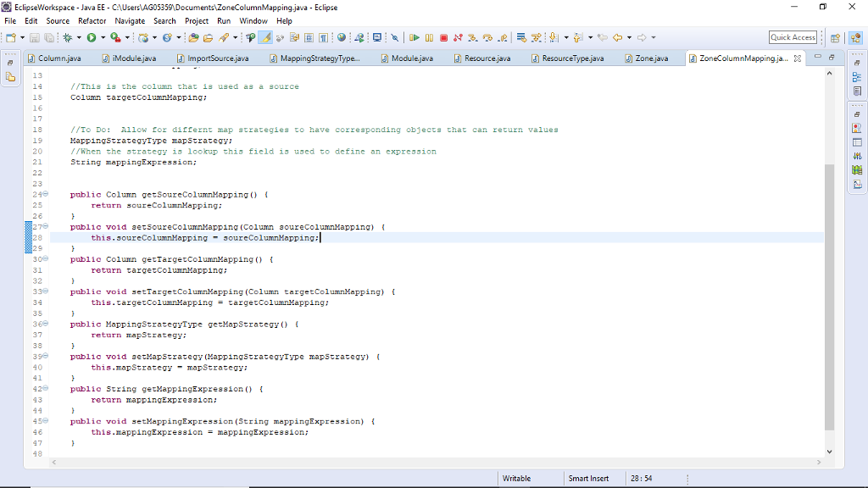The width and height of the screenshot is (868, 488).
Task: Select the Coverage launch icon
Action: click(114, 37)
